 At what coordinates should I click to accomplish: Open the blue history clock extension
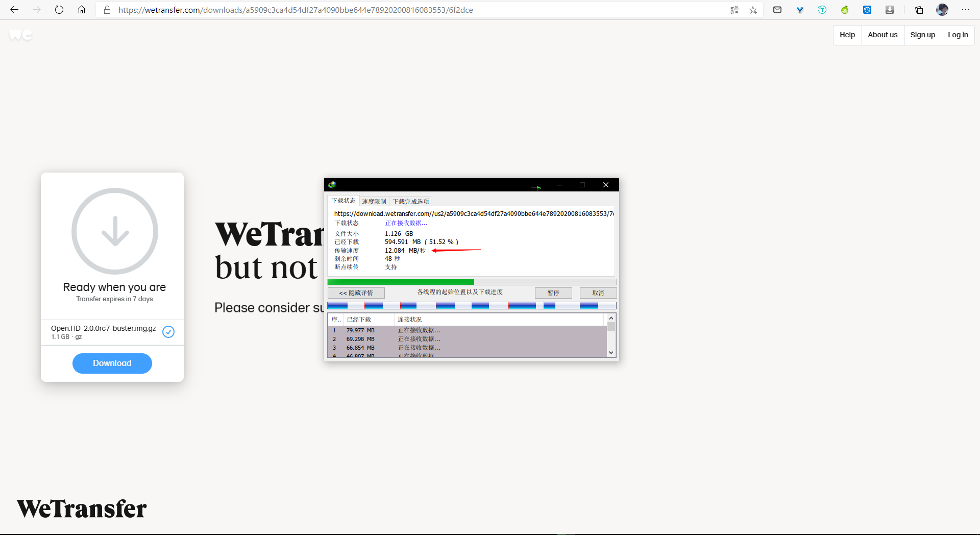click(867, 10)
